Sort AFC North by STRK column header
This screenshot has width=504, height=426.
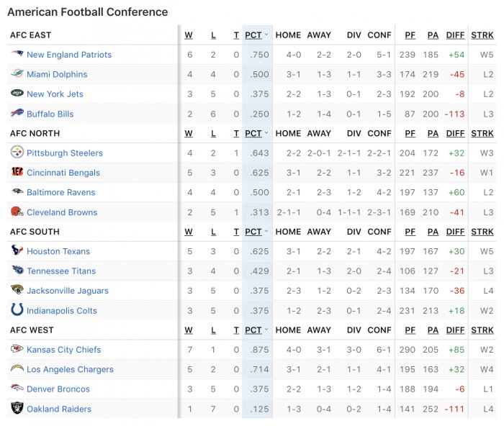pyautogui.click(x=482, y=133)
